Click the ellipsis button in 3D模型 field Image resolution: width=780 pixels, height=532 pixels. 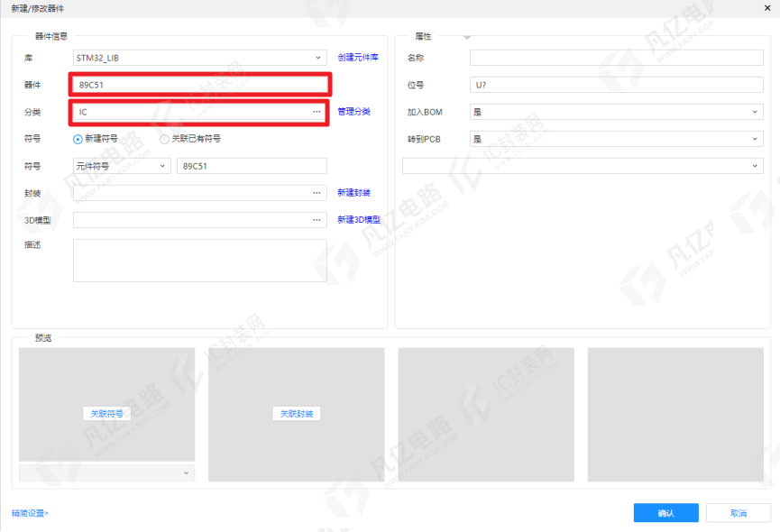(x=317, y=220)
